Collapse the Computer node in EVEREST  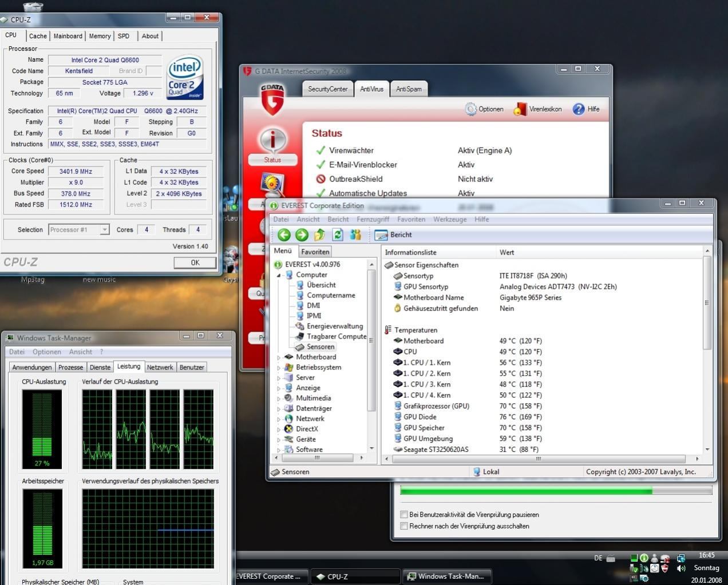click(x=279, y=275)
